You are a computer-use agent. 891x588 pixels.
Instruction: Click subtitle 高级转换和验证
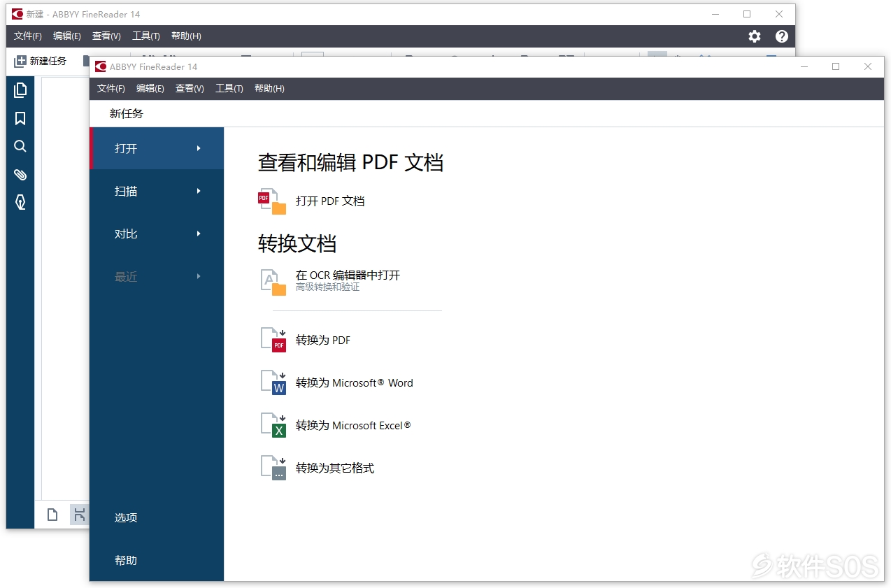[327, 287]
